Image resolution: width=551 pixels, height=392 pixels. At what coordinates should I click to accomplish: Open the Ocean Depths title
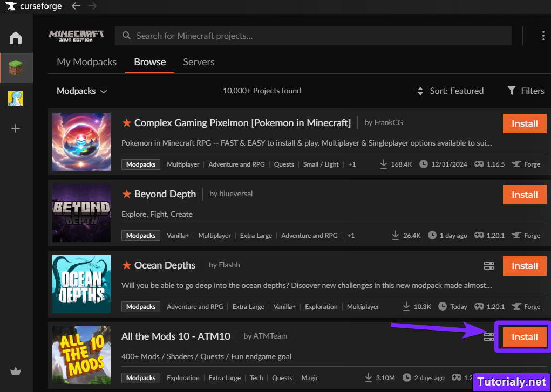tap(165, 265)
